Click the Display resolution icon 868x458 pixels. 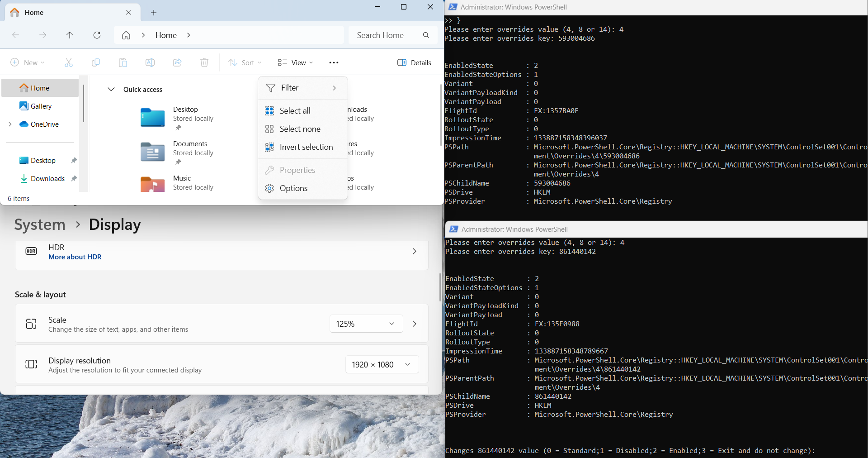[31, 364]
